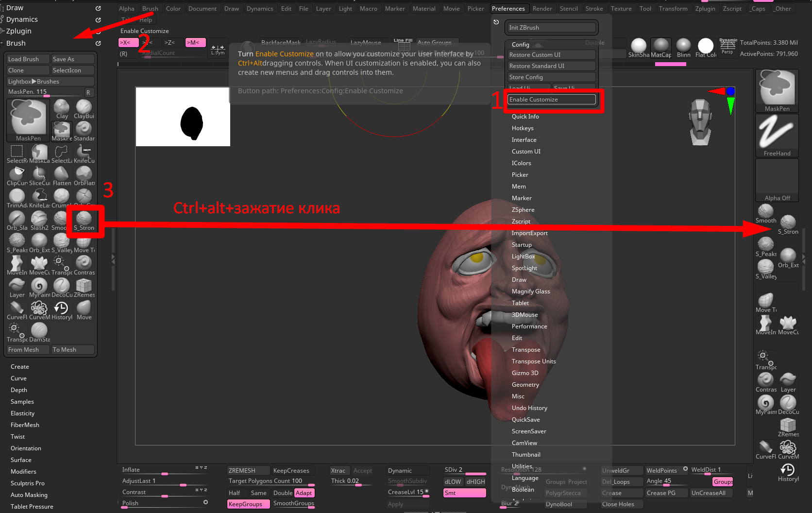Click the Store Config button
This screenshot has width=812, height=513.
click(x=552, y=77)
